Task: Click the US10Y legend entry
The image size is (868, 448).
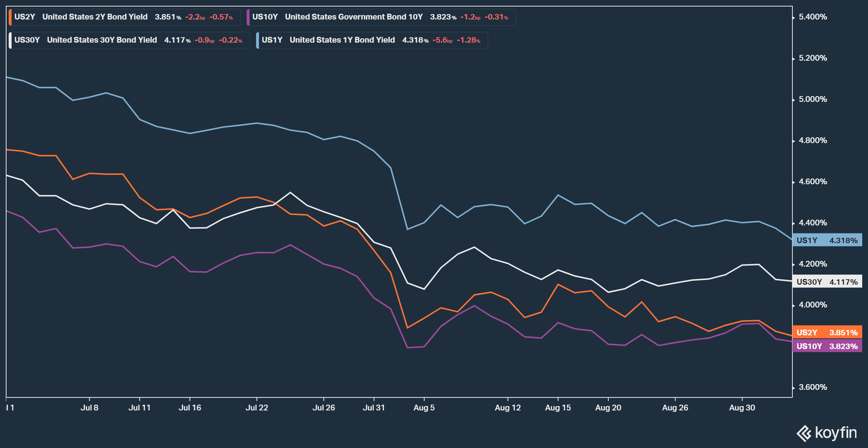Action: point(265,17)
